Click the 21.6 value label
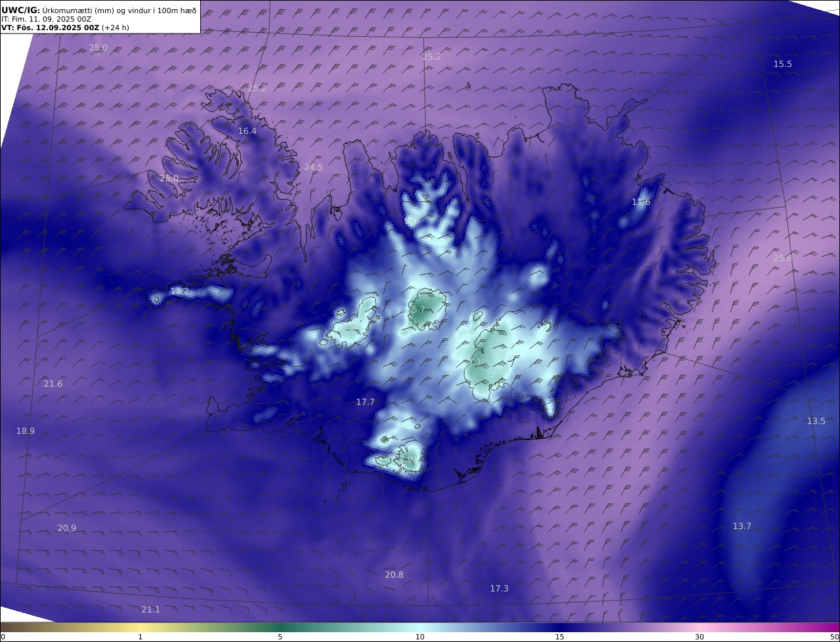The width and height of the screenshot is (840, 642). point(52,384)
